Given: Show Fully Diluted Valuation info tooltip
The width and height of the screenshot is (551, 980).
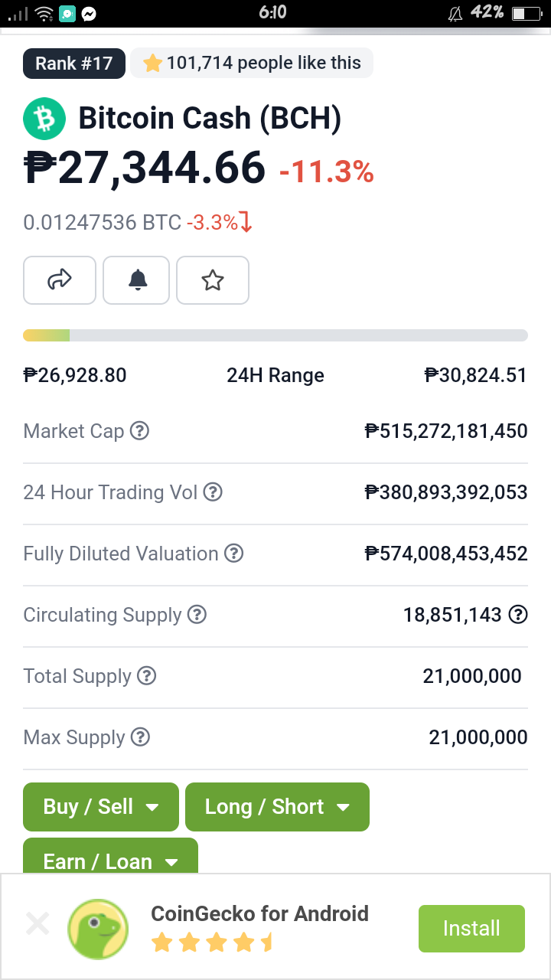Looking at the screenshot, I should [234, 554].
